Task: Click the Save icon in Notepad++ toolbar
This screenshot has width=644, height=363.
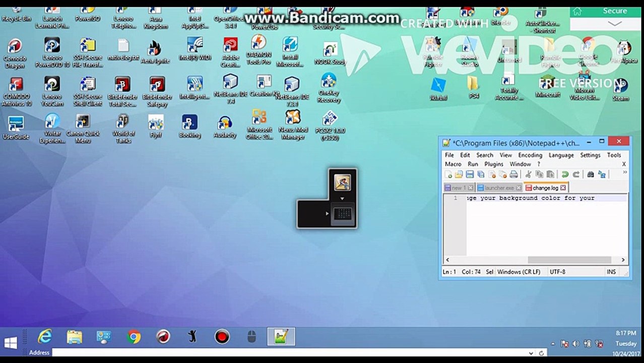Action: point(470,174)
